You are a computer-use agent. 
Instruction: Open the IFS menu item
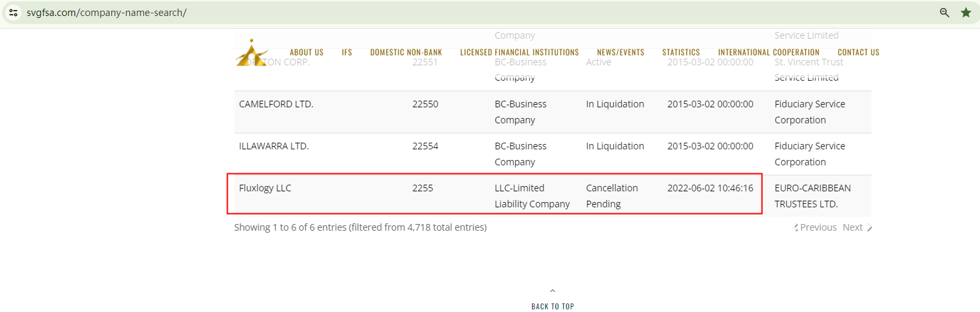coord(347,52)
